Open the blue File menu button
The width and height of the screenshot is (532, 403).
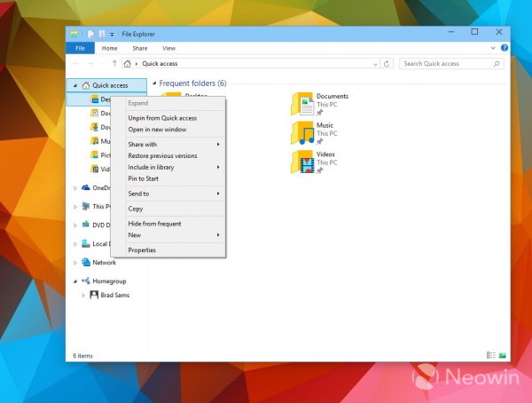pos(80,48)
